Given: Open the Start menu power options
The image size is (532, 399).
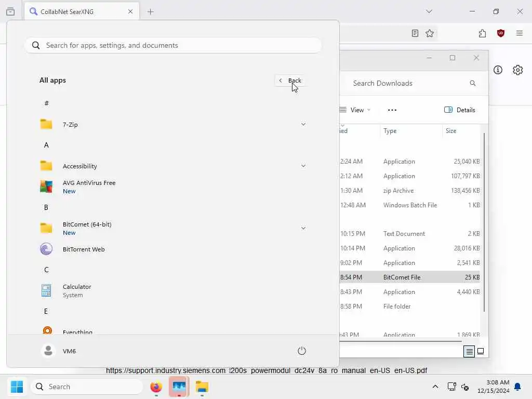Looking at the screenshot, I should pos(302,351).
